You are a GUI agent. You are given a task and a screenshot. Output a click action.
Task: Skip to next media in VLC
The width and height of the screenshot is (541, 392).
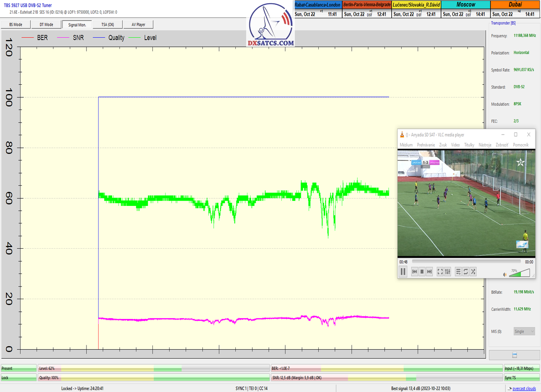pos(429,271)
